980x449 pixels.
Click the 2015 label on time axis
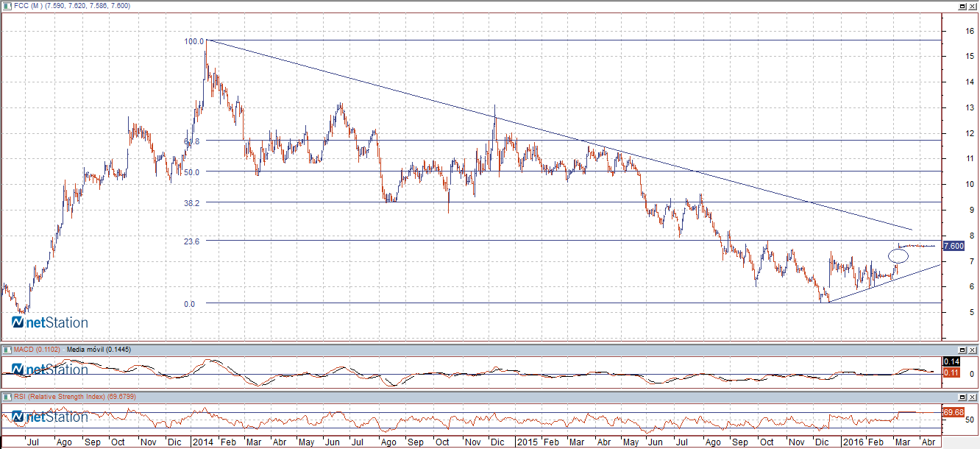[x=526, y=442]
